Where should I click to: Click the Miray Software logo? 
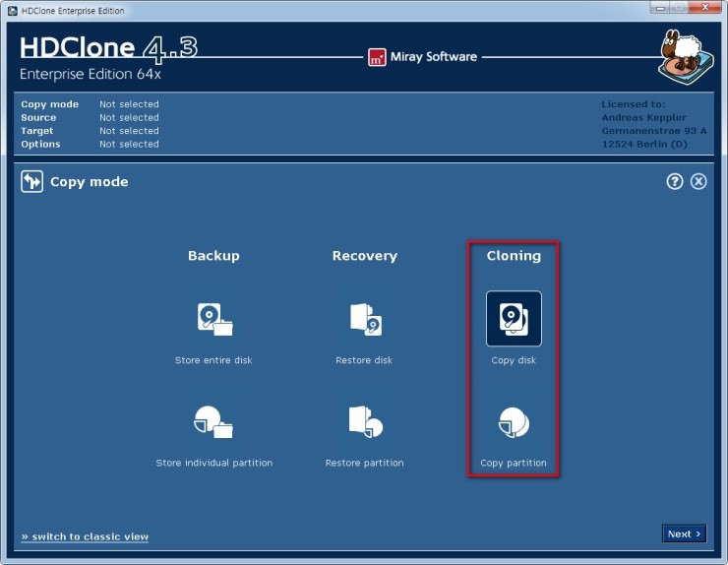pos(377,58)
